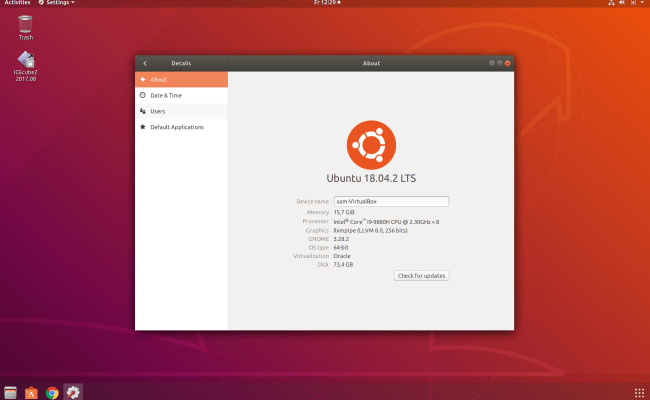Image resolution: width=650 pixels, height=400 pixels.
Task: Select the ICEcube2 2017.08 desktop icon
Action: click(x=25, y=66)
